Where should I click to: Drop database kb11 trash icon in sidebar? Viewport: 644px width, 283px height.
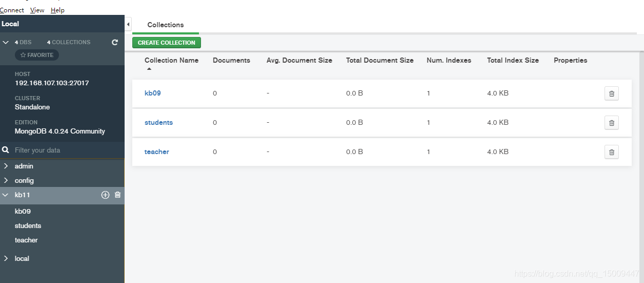(x=117, y=195)
